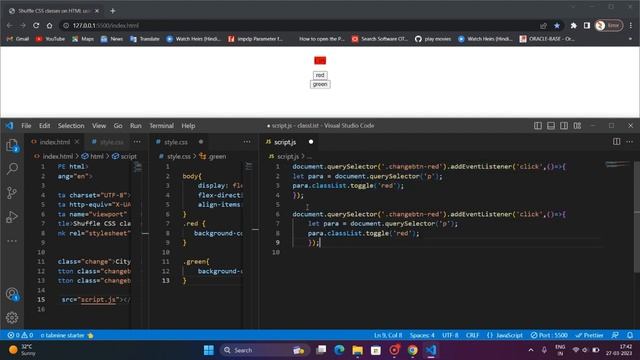Open more actions for the style.css editor group

point(247,142)
